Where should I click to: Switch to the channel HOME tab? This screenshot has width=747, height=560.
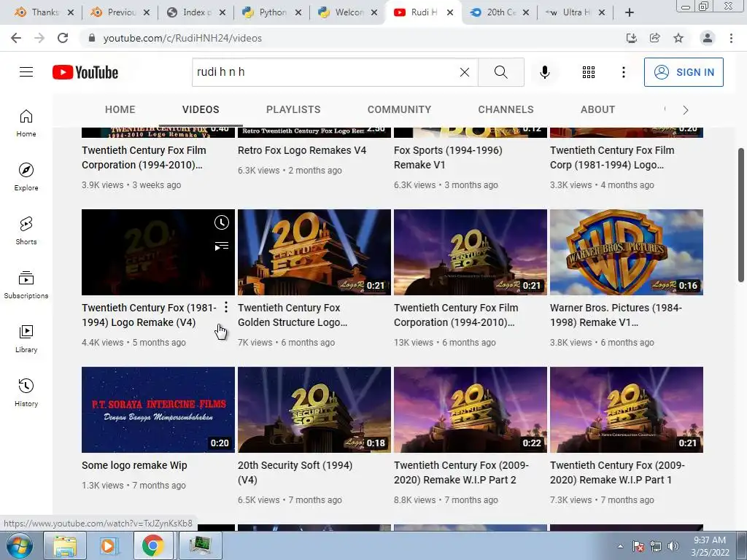[x=120, y=109]
